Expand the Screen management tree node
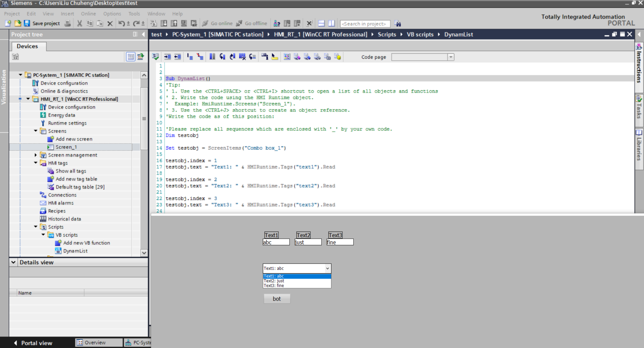644x348 pixels. 36,155
